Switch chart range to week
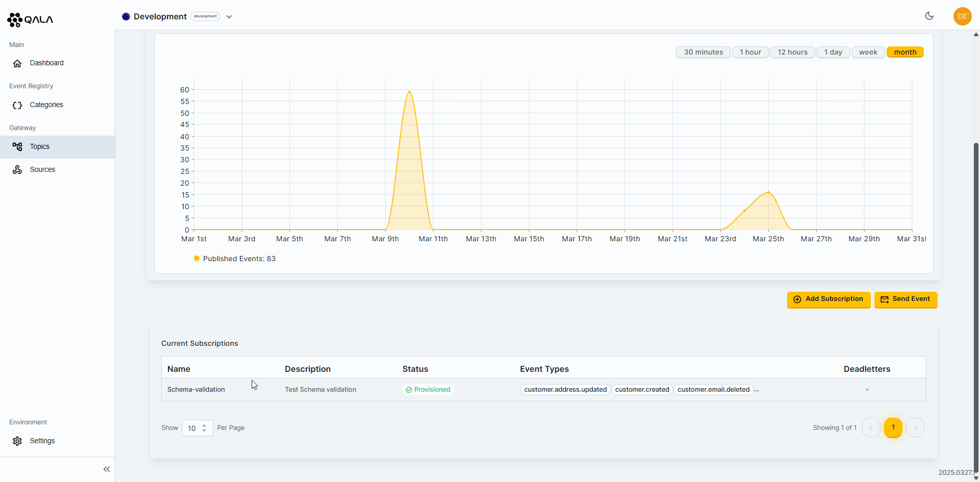This screenshot has width=980, height=482. point(868,52)
